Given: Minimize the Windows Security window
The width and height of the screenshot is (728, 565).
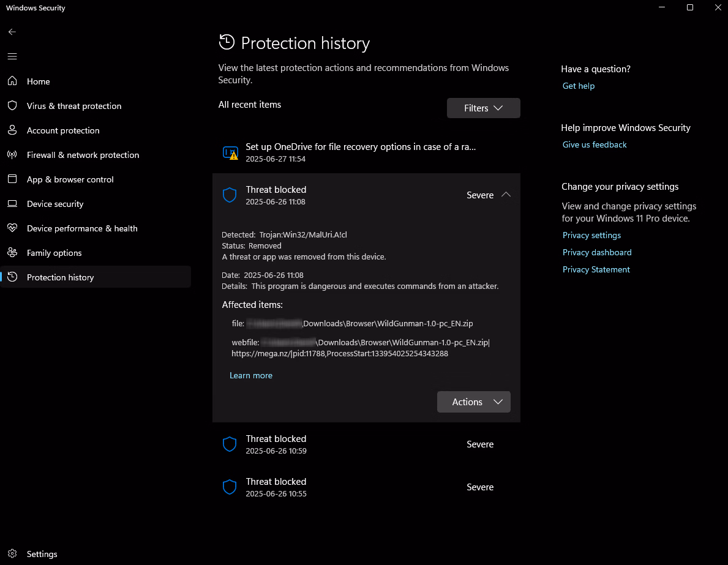Looking at the screenshot, I should 662,7.
